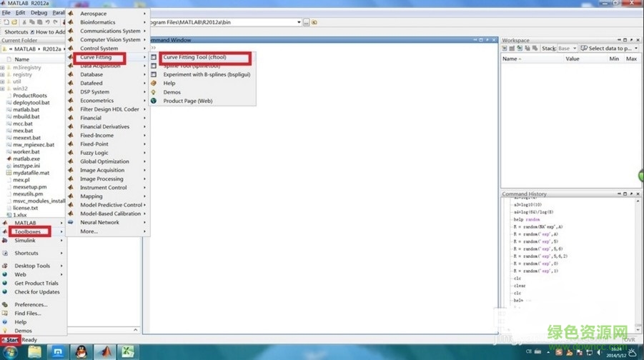Click the Demos lightbulb icon in Start menu
644x360 pixels.
click(5, 331)
